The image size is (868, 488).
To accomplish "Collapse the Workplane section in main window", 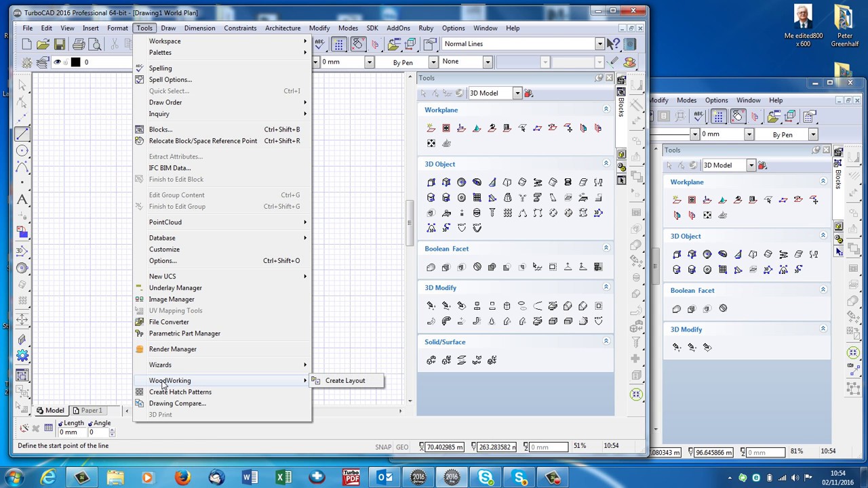I will click(x=606, y=109).
